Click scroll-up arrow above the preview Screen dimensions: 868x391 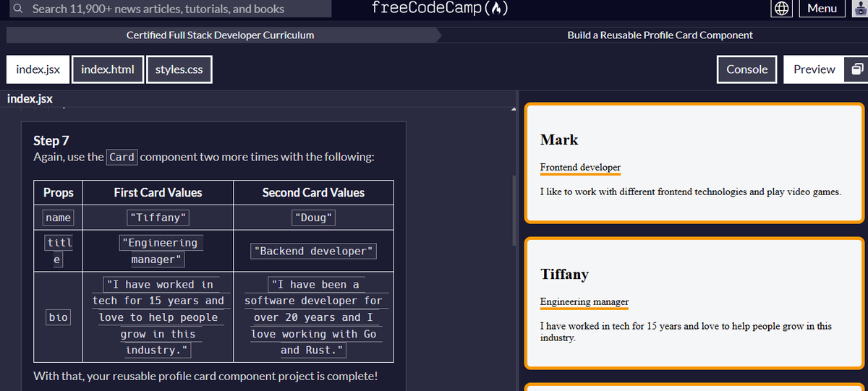(x=514, y=109)
